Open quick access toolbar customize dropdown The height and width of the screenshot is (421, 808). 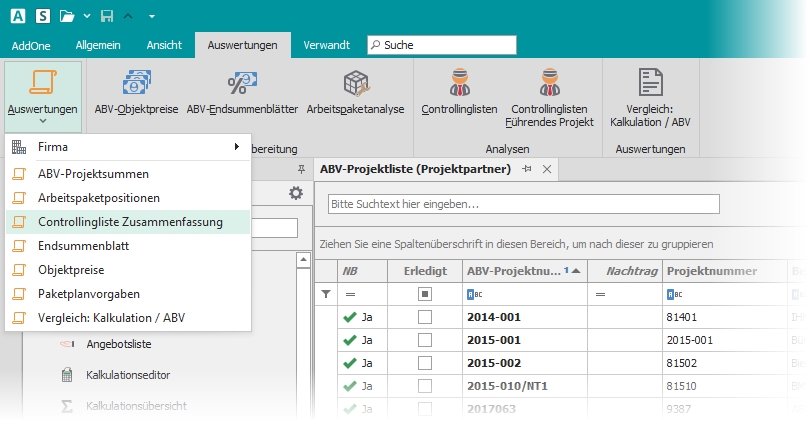(x=151, y=17)
